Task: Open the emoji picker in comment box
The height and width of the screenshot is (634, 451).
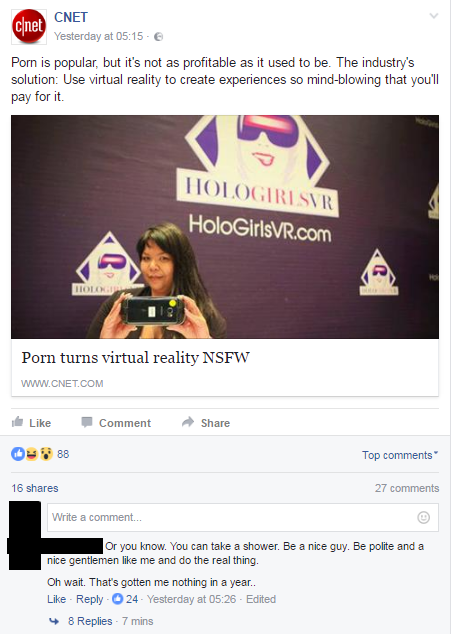Action: (x=423, y=517)
